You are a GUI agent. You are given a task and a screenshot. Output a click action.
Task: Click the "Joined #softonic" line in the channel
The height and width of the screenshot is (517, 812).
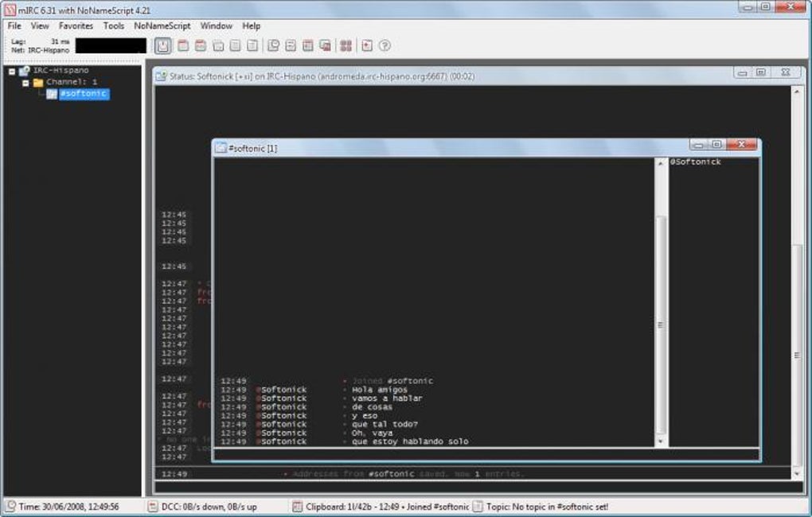(x=392, y=381)
